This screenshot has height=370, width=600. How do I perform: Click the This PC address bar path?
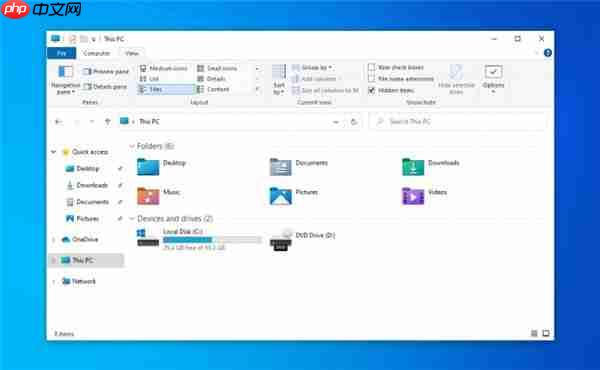pos(149,122)
